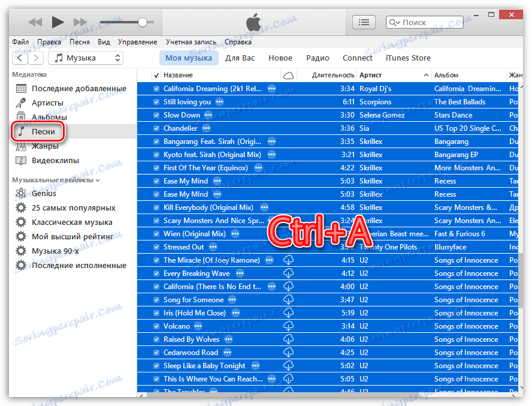Switch to the Новое tab
Viewport: 532px width, 406px height.
pyautogui.click(x=280, y=58)
